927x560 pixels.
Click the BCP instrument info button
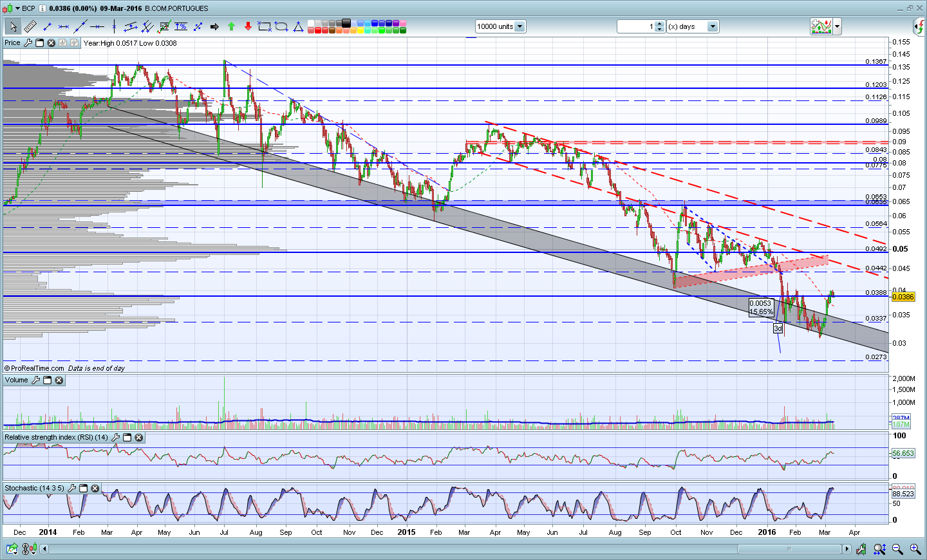(42, 8)
